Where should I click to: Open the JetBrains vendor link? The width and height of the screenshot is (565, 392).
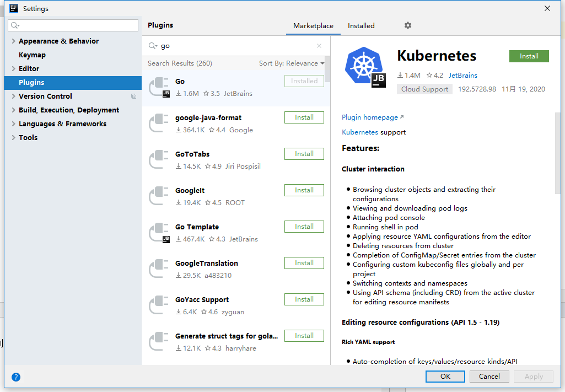point(462,76)
